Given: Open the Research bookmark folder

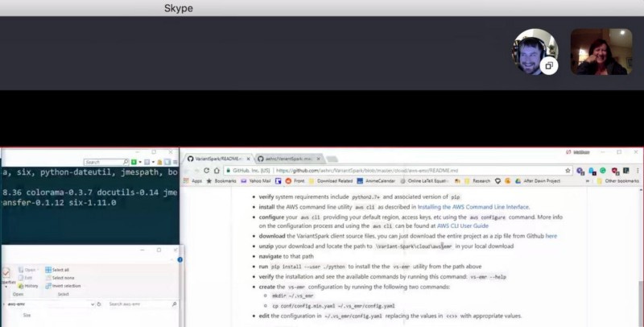Looking at the screenshot, I should pos(477,180).
